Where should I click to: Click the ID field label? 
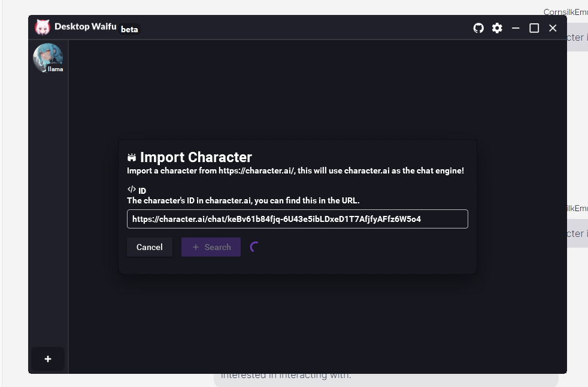[x=142, y=191]
